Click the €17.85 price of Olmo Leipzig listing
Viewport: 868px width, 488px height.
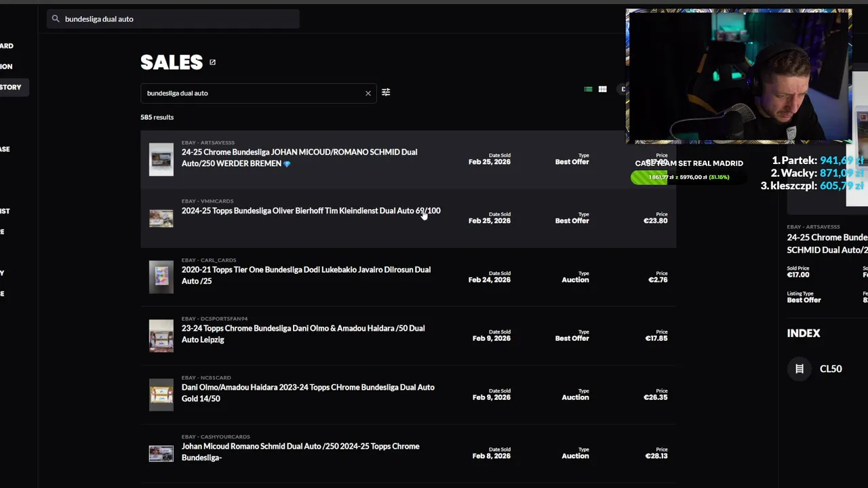(656, 338)
